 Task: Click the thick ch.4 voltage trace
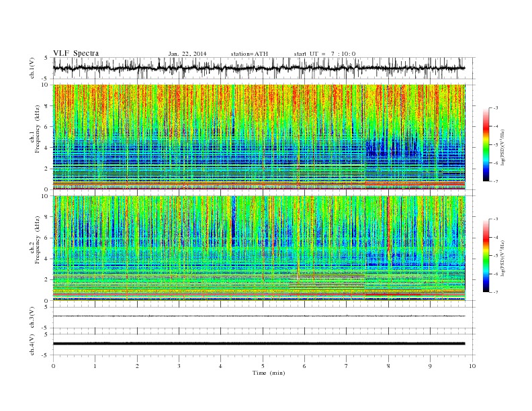point(259,344)
